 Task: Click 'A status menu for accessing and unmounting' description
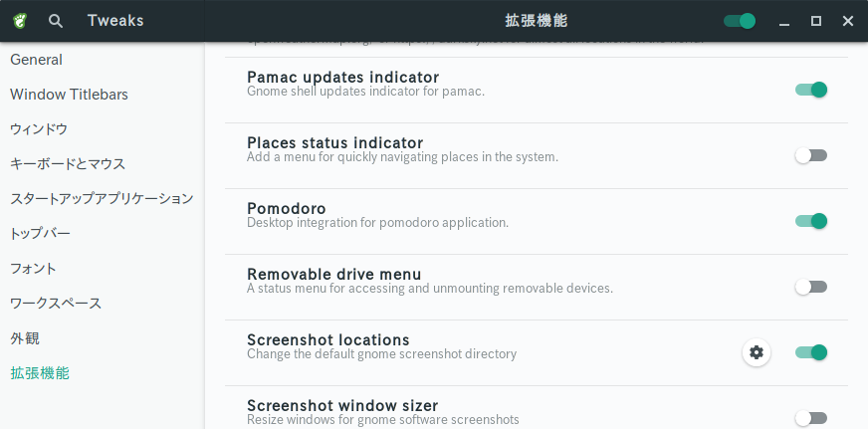pyautogui.click(x=430, y=289)
